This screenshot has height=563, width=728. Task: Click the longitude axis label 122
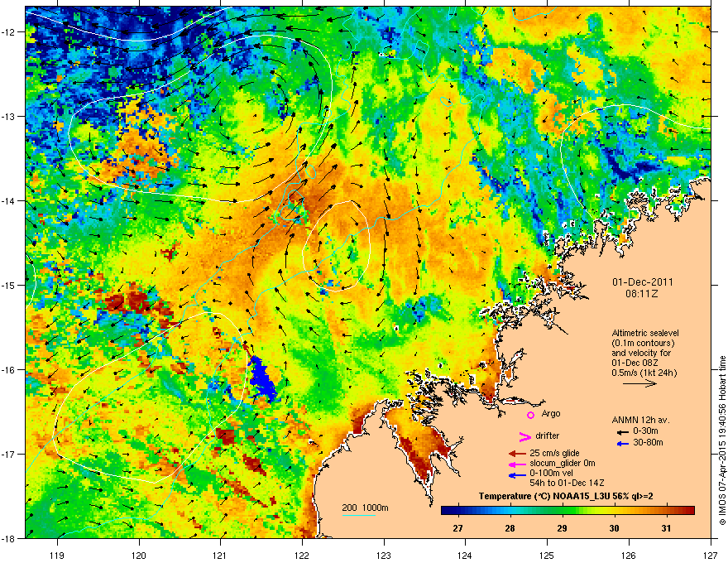coord(302,555)
